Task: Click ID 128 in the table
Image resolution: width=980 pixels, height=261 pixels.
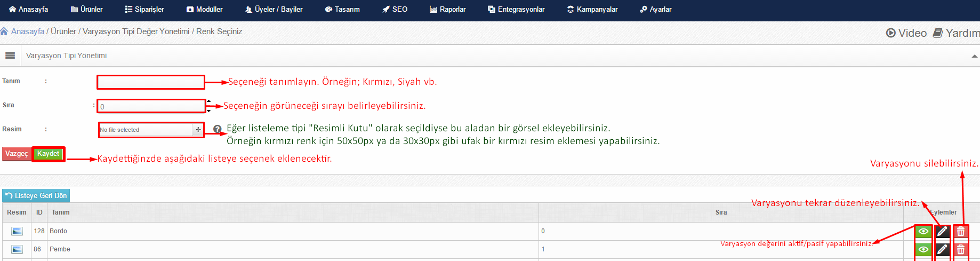Action: click(x=39, y=231)
